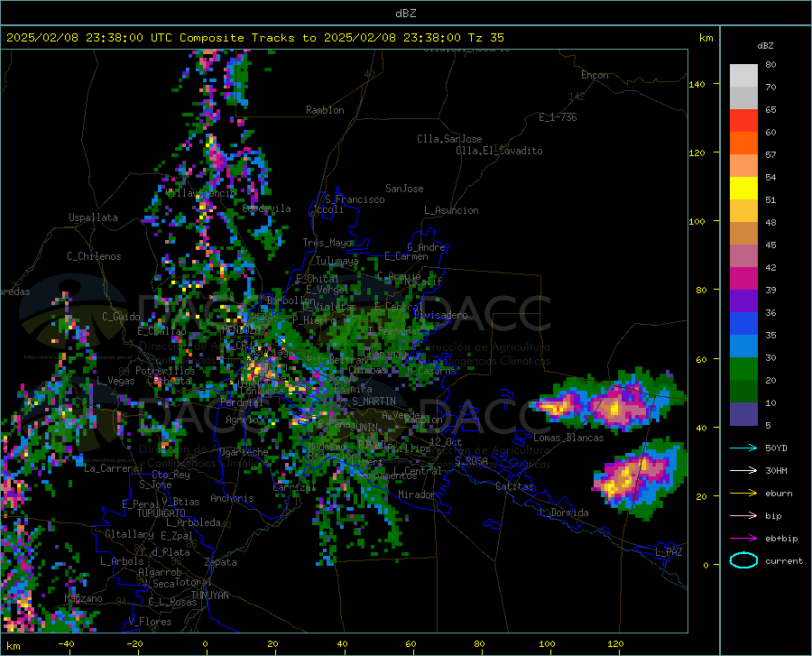Select the 10 dBZ purple-grey color swatch
Viewport: 812px width, 656px height.
point(743,414)
